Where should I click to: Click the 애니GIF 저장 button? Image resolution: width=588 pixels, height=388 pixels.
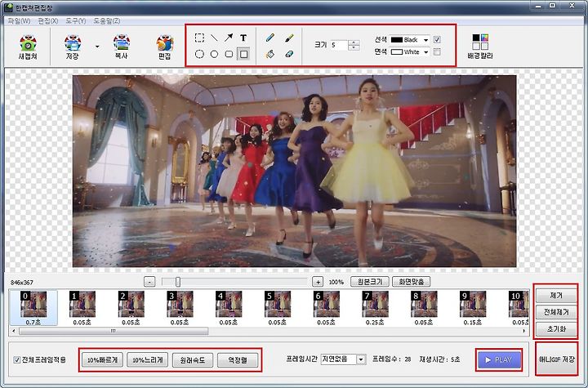point(556,359)
